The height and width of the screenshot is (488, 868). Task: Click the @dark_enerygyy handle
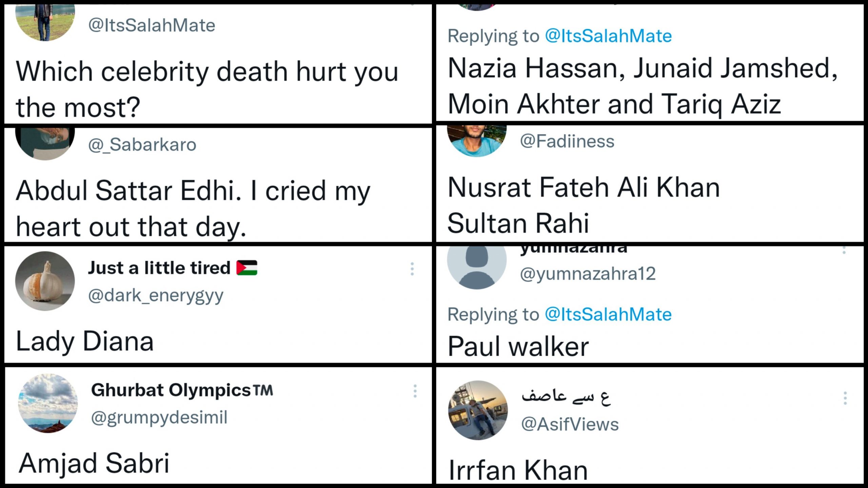point(156,295)
